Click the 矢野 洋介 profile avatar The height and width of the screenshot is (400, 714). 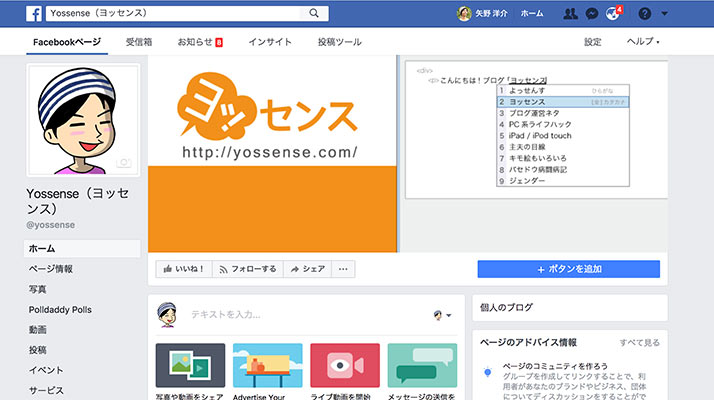click(464, 14)
